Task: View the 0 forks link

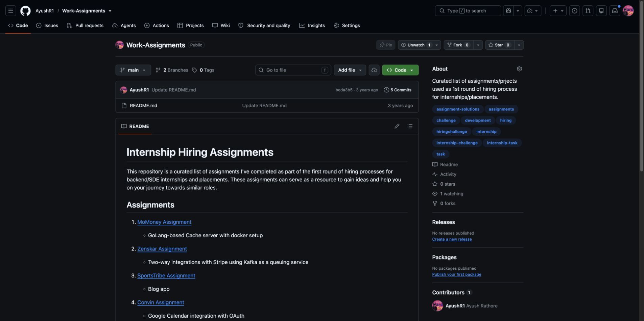Action: [444, 204]
